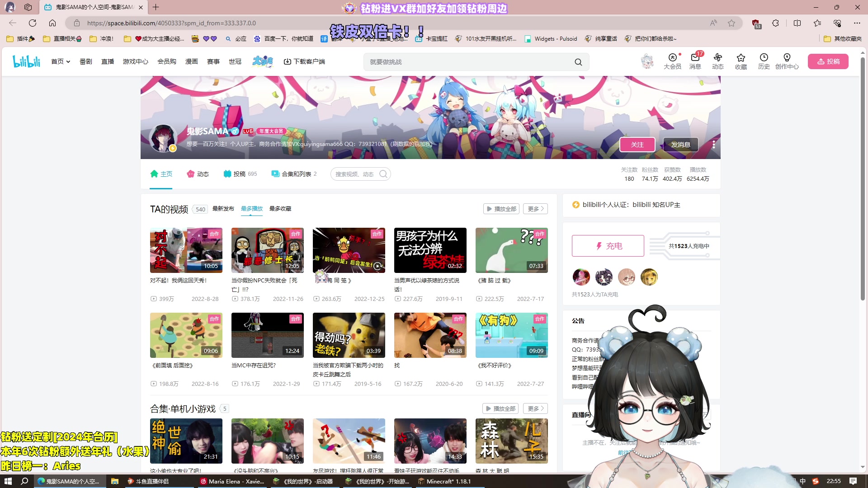
Task: Click the bilibili logo to go home
Action: click(x=26, y=61)
